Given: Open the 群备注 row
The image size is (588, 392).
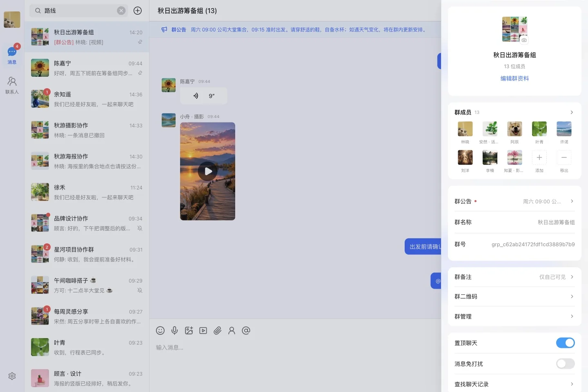Looking at the screenshot, I should tap(514, 277).
